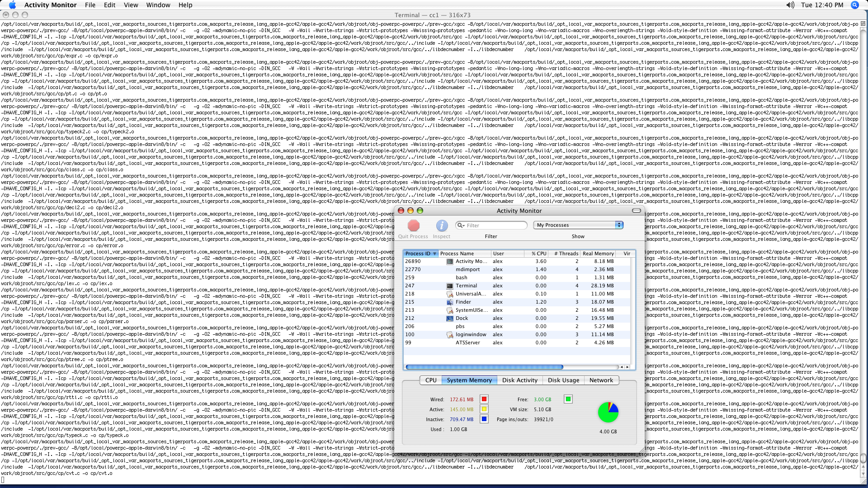
Task: Open the Apple menu
Action: pyautogui.click(x=12, y=5)
